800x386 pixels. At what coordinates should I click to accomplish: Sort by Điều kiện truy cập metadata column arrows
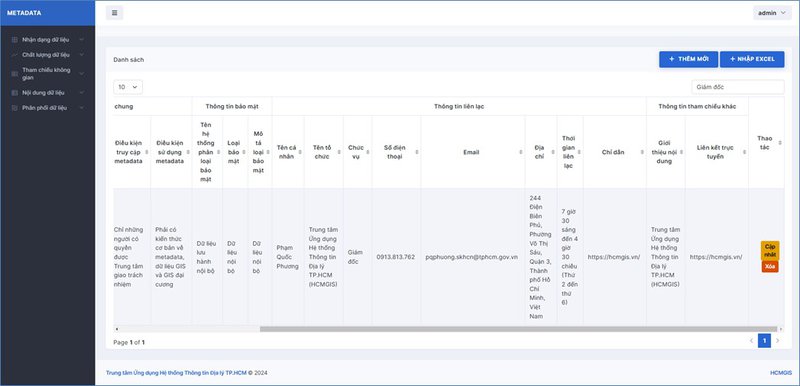[147, 152]
